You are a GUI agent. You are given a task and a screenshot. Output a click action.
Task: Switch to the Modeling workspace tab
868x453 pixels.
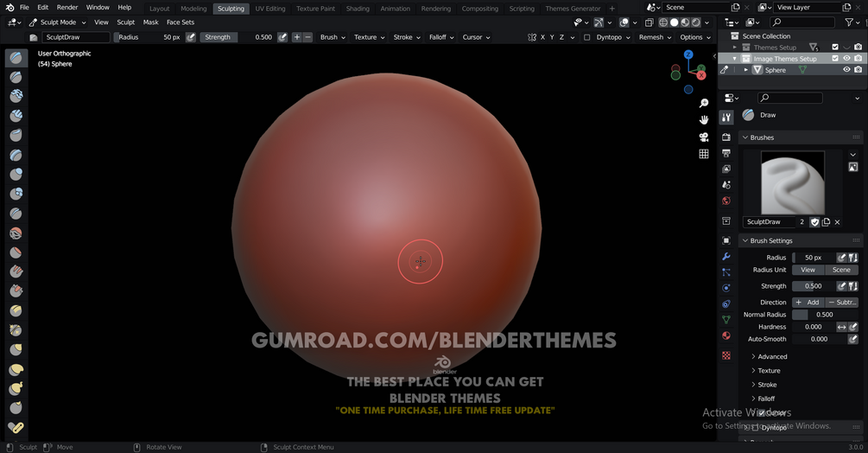pos(193,9)
